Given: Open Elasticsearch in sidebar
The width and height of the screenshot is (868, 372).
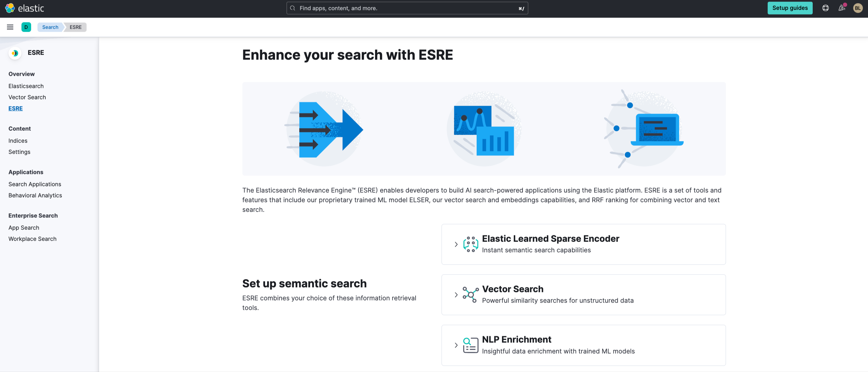Looking at the screenshot, I should point(26,86).
